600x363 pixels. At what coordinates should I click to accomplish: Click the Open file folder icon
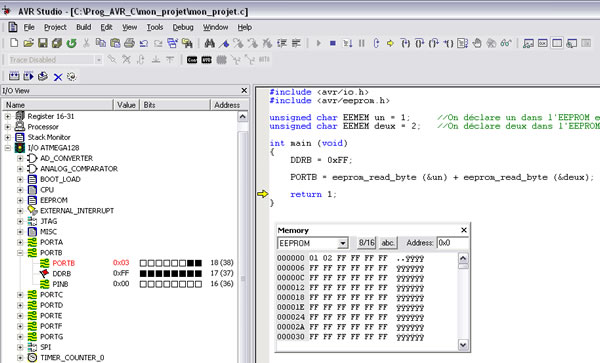(28, 43)
